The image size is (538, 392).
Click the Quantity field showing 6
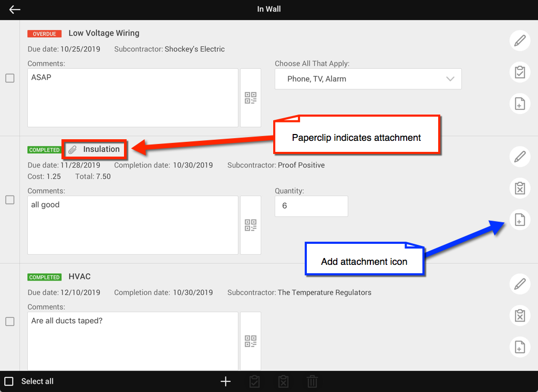(x=311, y=206)
